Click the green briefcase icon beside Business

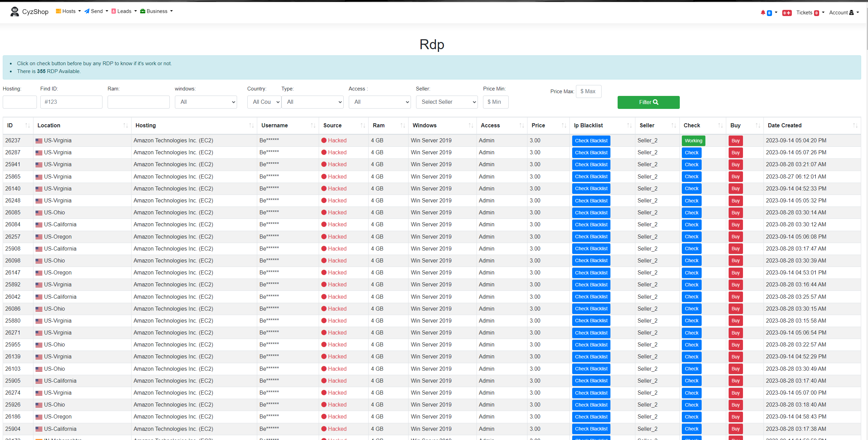[143, 11]
